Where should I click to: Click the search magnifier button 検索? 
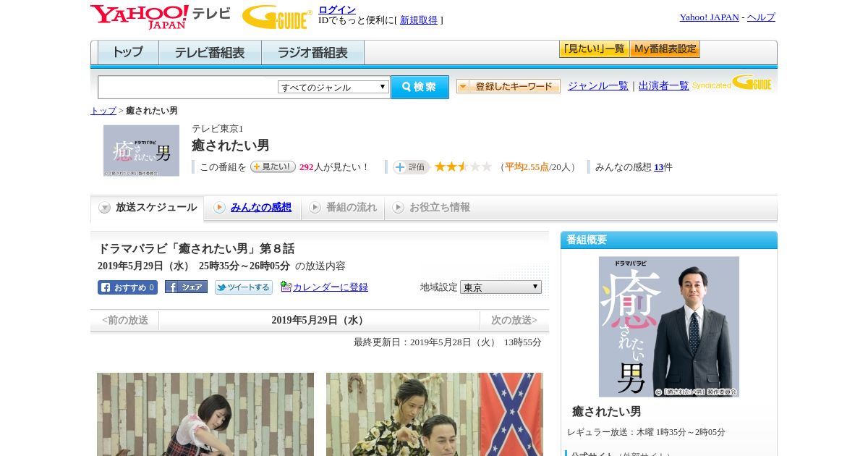pyautogui.click(x=420, y=87)
